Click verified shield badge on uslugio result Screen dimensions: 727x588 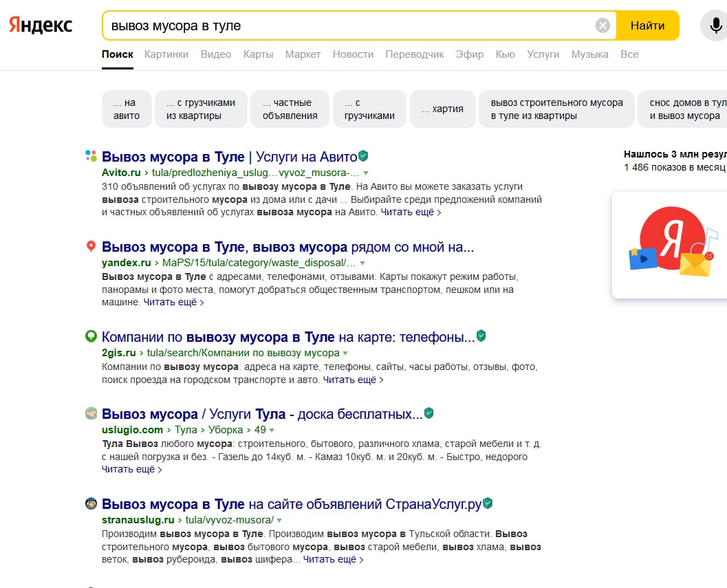coord(428,413)
